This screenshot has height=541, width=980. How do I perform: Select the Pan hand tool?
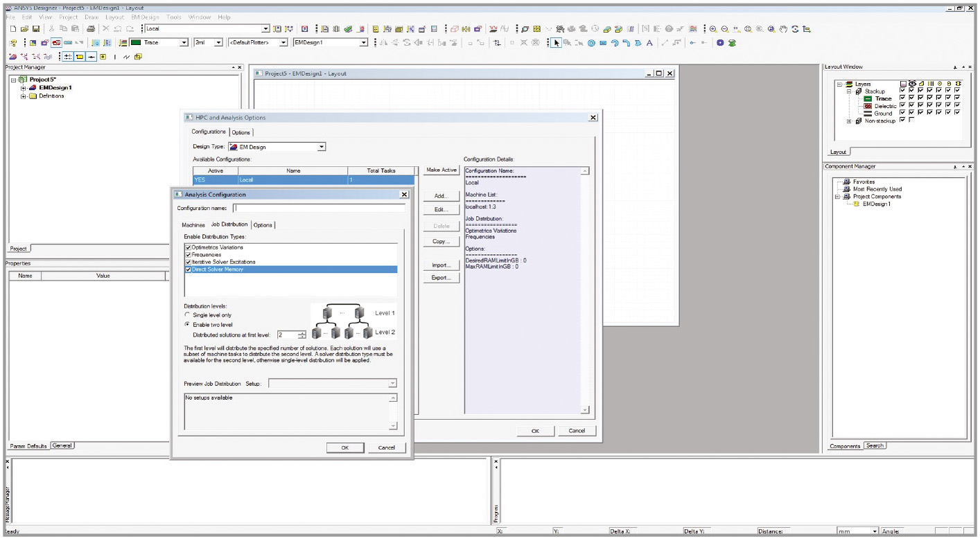click(783, 29)
